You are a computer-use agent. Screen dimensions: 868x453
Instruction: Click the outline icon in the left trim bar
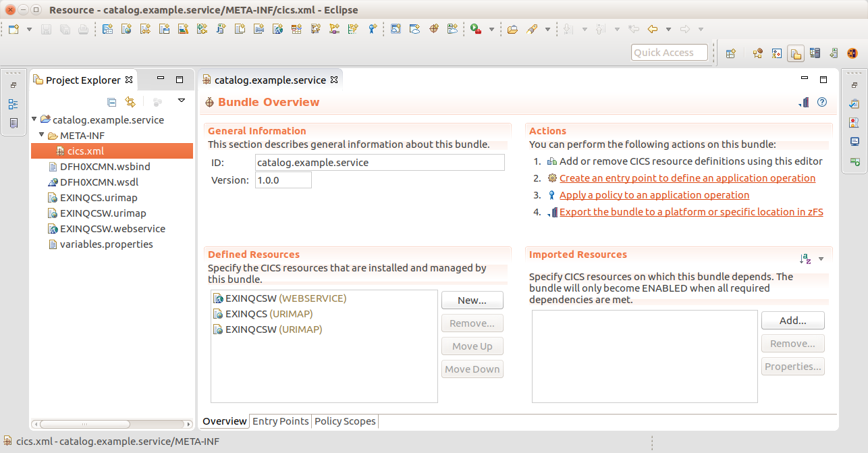click(x=13, y=105)
